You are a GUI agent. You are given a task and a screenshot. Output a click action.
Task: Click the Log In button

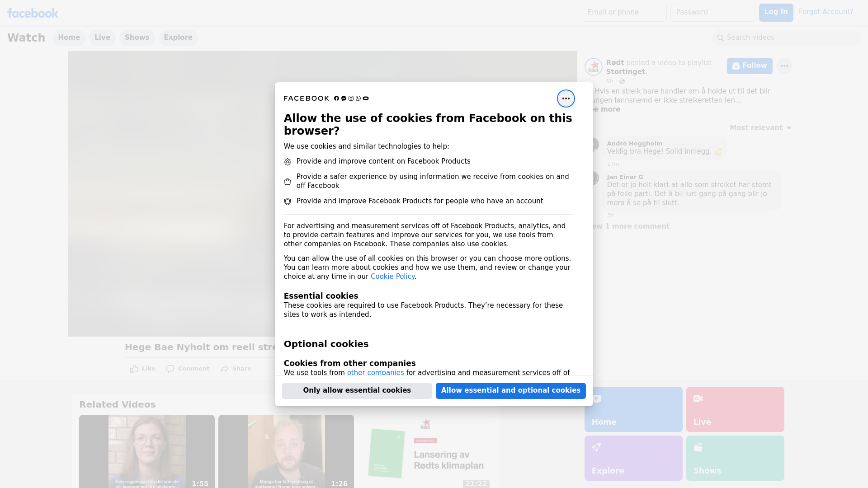[776, 13]
